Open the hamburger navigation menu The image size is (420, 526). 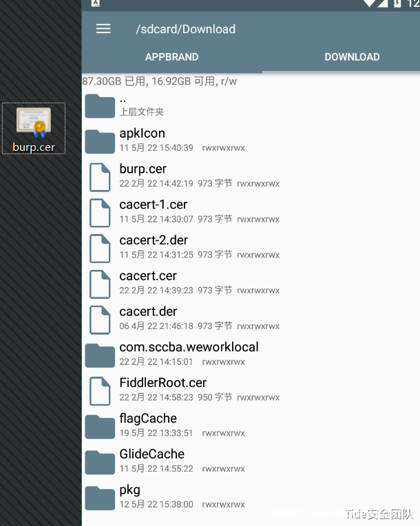pyautogui.click(x=103, y=29)
